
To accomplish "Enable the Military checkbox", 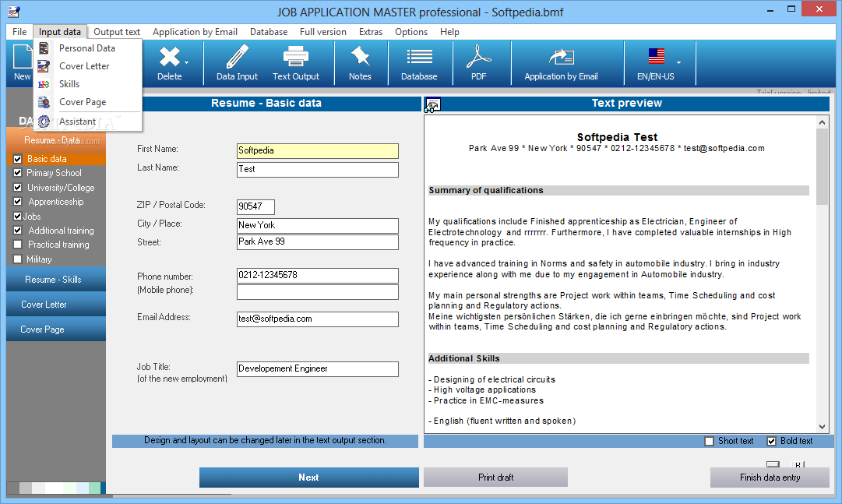I will [18, 259].
